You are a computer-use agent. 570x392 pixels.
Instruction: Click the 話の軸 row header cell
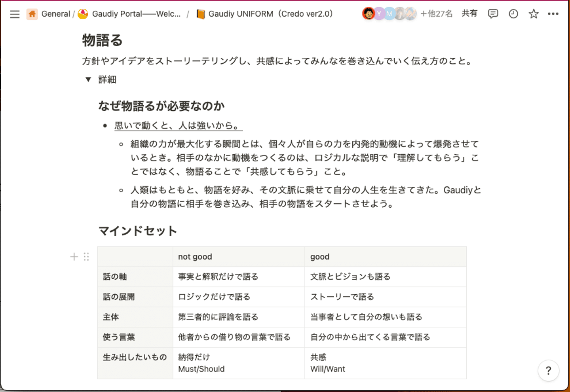135,277
